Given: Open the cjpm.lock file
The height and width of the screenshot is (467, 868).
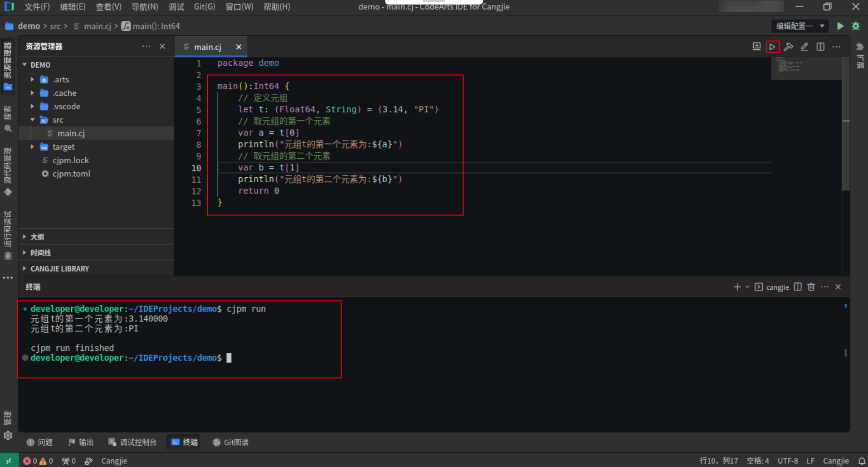Looking at the screenshot, I should coord(96,160).
